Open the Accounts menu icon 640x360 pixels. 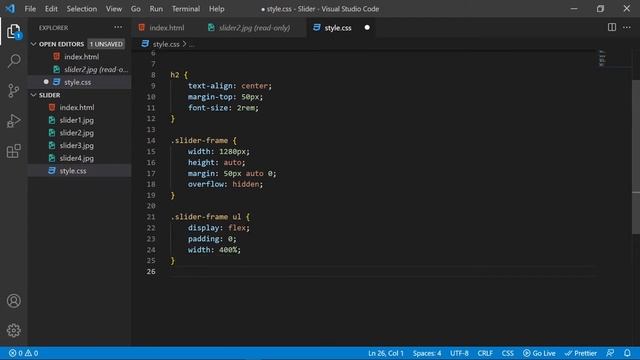13,301
